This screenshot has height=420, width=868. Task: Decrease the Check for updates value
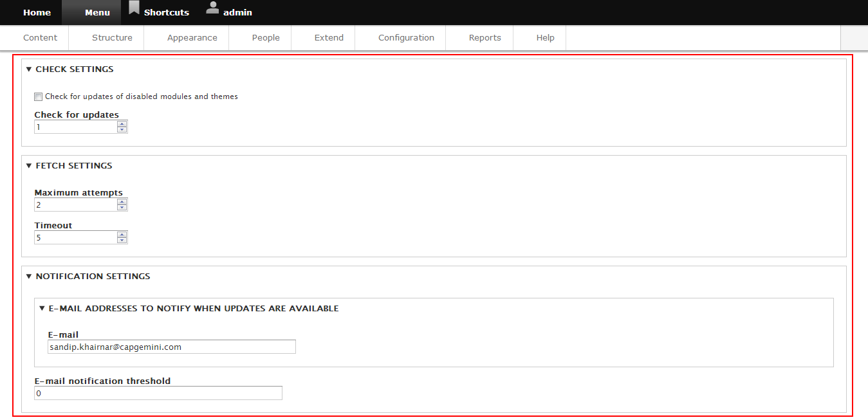click(x=122, y=130)
